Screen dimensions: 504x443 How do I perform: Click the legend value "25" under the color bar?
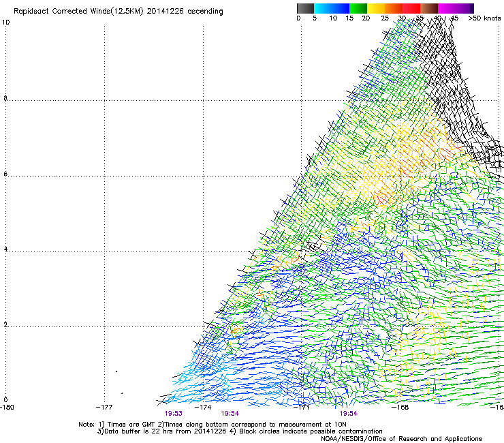pyautogui.click(x=385, y=18)
